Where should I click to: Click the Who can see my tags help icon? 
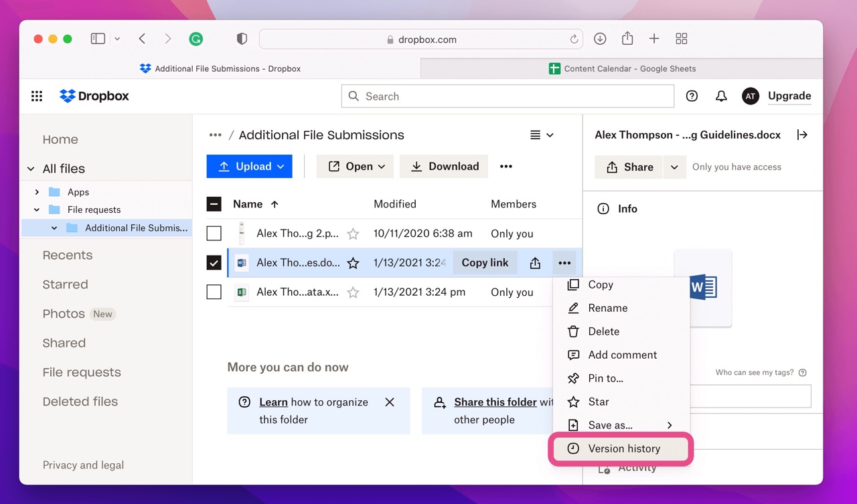(x=803, y=373)
